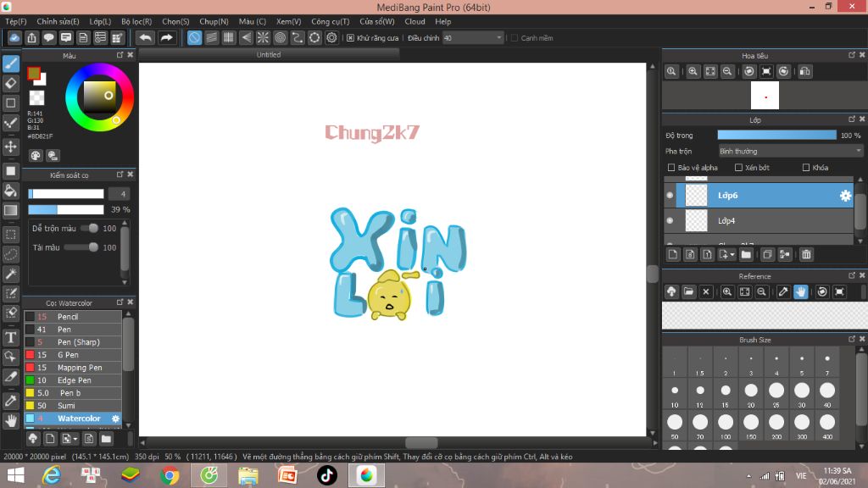This screenshot has height=488, width=868.
Task: Open the Chỉnh sửa(E) menu
Action: (58, 21)
